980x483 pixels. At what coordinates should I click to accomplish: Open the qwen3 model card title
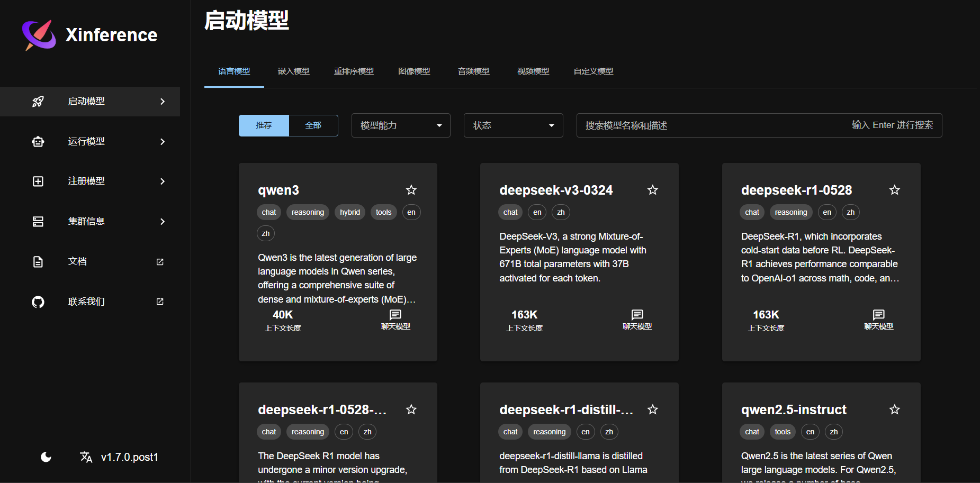tap(278, 190)
